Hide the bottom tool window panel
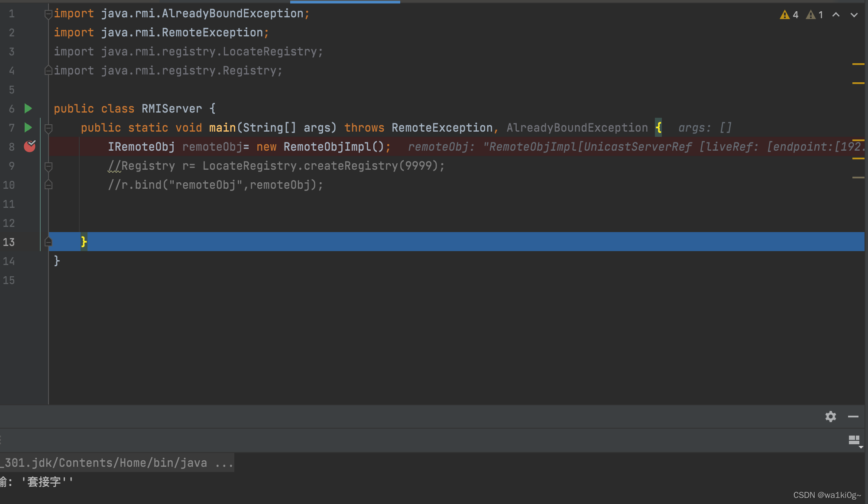Image resolution: width=868 pixels, height=504 pixels. point(853,417)
